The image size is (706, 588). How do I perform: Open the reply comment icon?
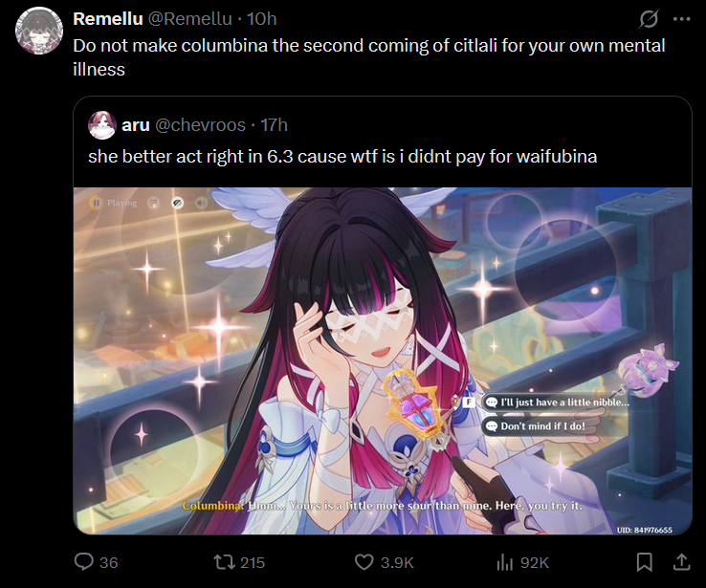point(84,562)
